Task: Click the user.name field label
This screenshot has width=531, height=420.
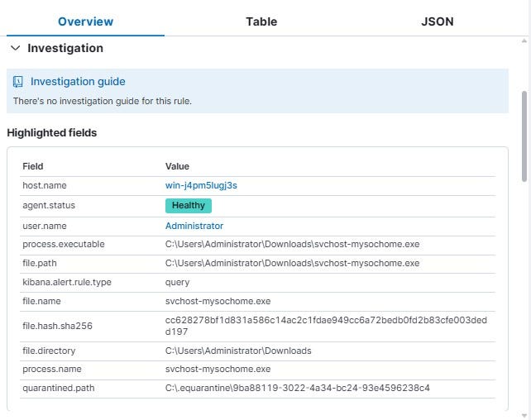Action: (x=45, y=226)
